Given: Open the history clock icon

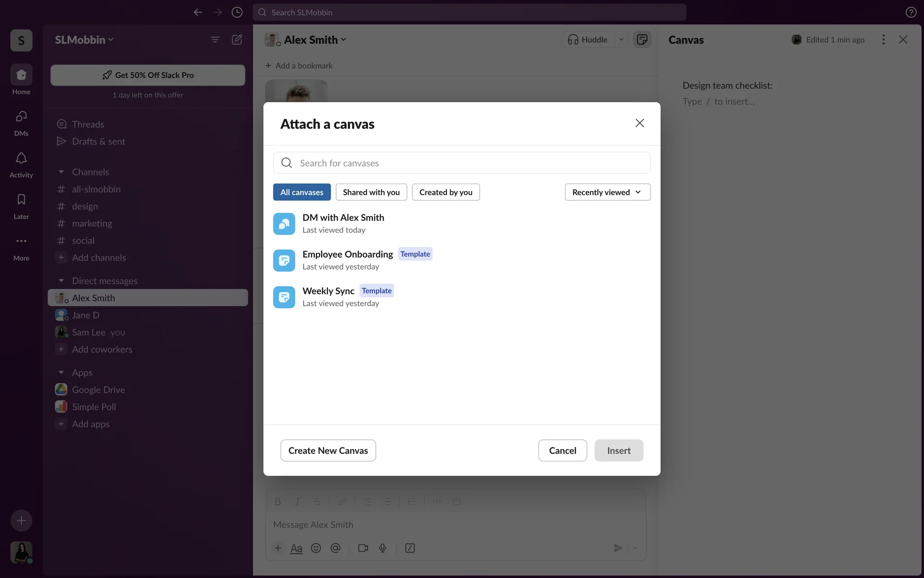Looking at the screenshot, I should coord(237,13).
